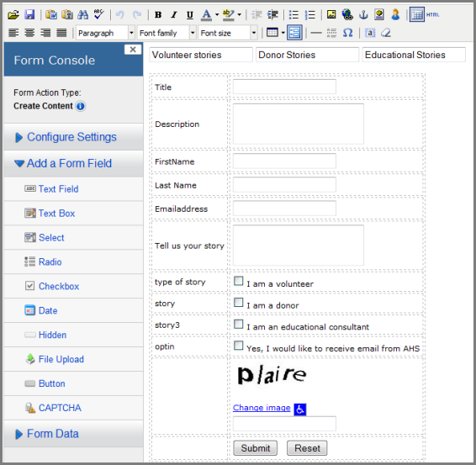The height and width of the screenshot is (465, 476).
Task: Toggle italic formatting
Action: [174, 14]
